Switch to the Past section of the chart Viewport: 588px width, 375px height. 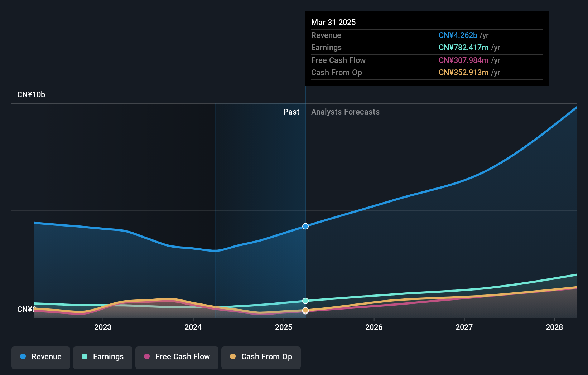[x=291, y=112]
